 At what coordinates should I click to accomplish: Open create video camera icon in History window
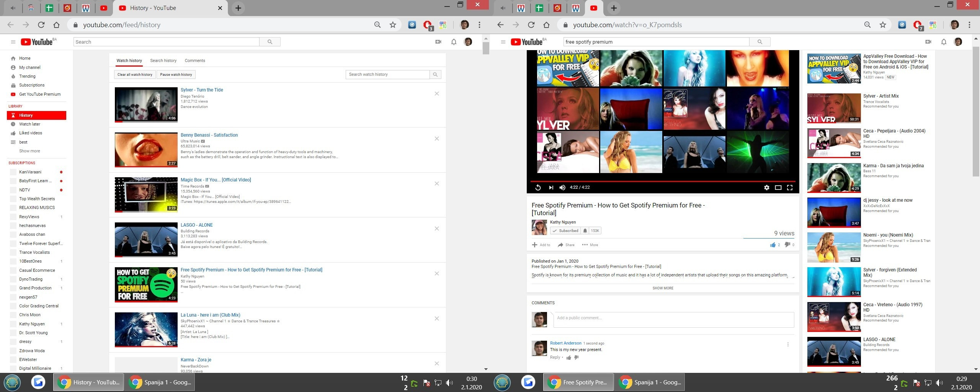[438, 42]
